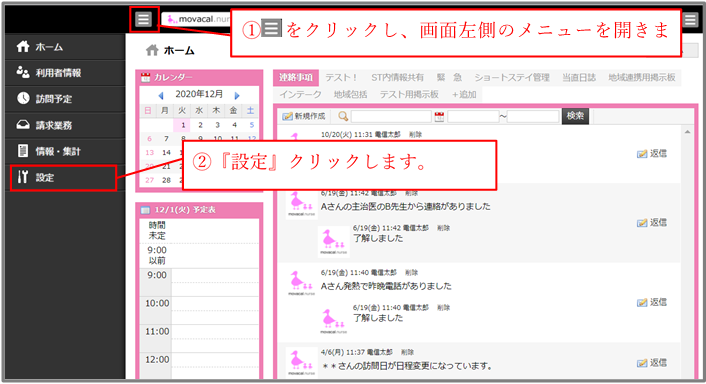Select December 14 in the calendar
Viewport: 706px width, 384px height.
pos(166,153)
